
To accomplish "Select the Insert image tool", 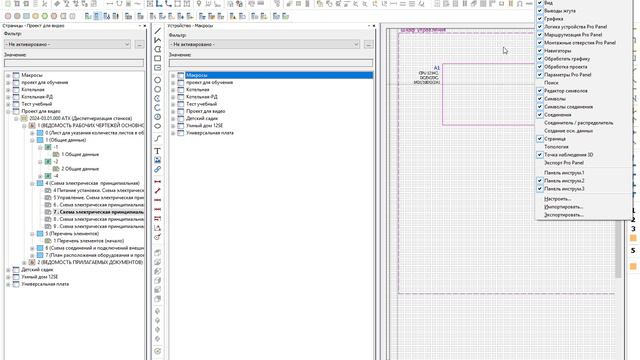I will pos(158,160).
